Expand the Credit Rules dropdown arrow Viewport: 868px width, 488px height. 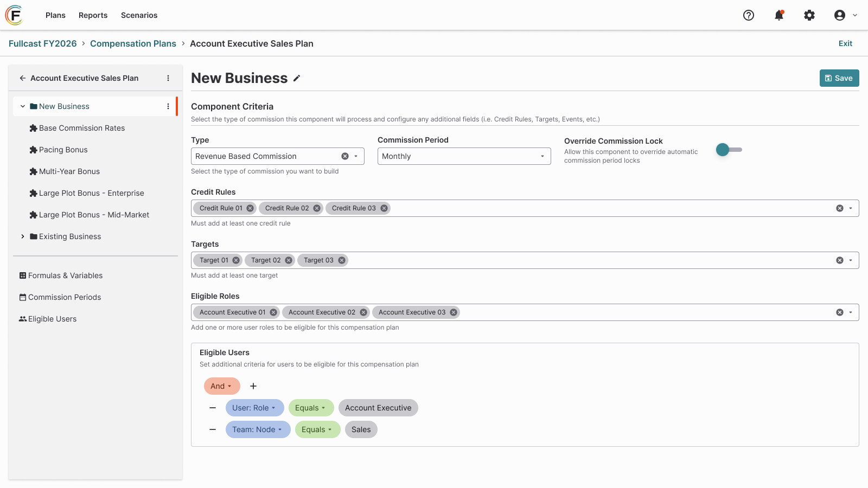tap(851, 208)
